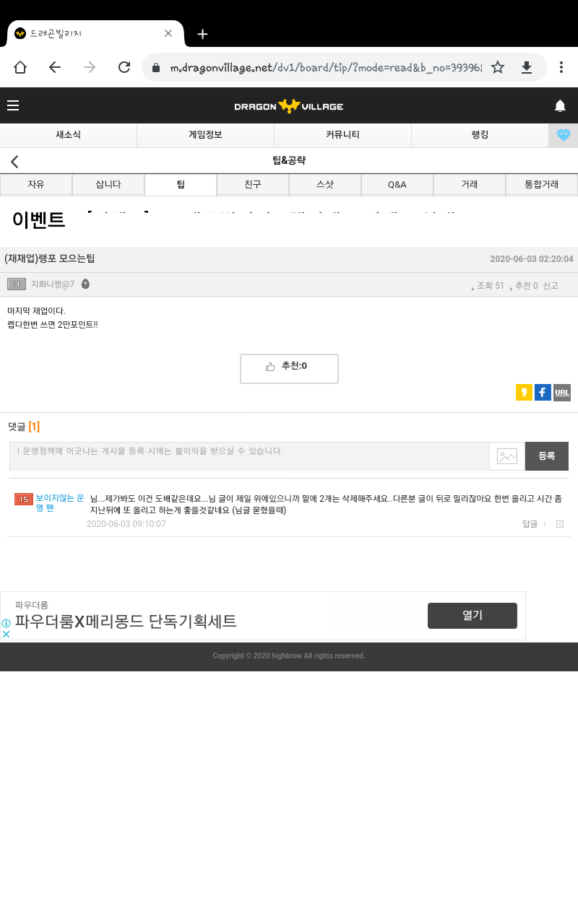Click the help icon beside 지화니짱@7
Image resolution: width=578 pixels, height=924 pixels.
point(85,284)
